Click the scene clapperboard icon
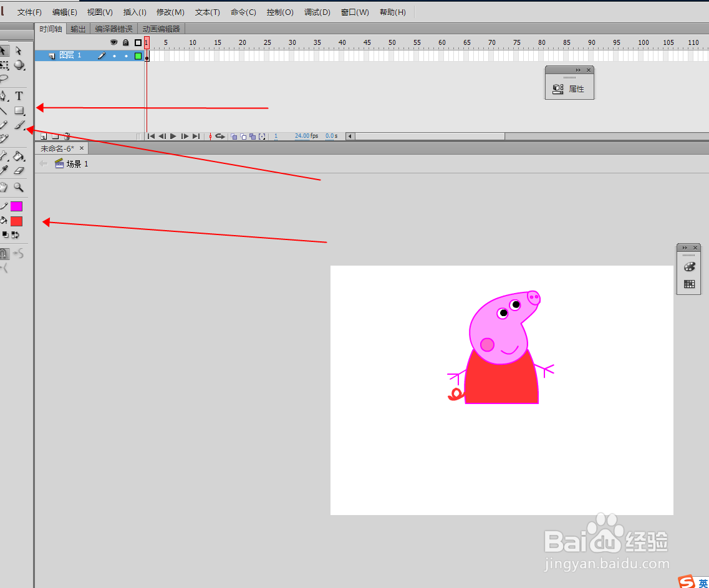Image resolution: width=709 pixels, height=588 pixels. (x=59, y=164)
